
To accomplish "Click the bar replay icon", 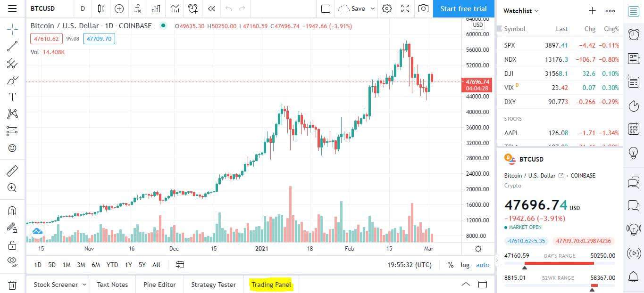I will click(212, 8).
